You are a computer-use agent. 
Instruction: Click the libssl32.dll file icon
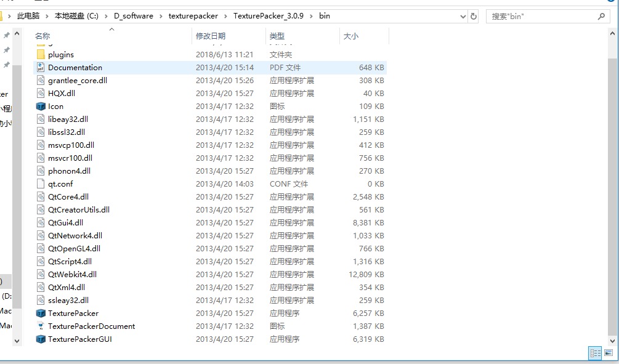(x=41, y=132)
